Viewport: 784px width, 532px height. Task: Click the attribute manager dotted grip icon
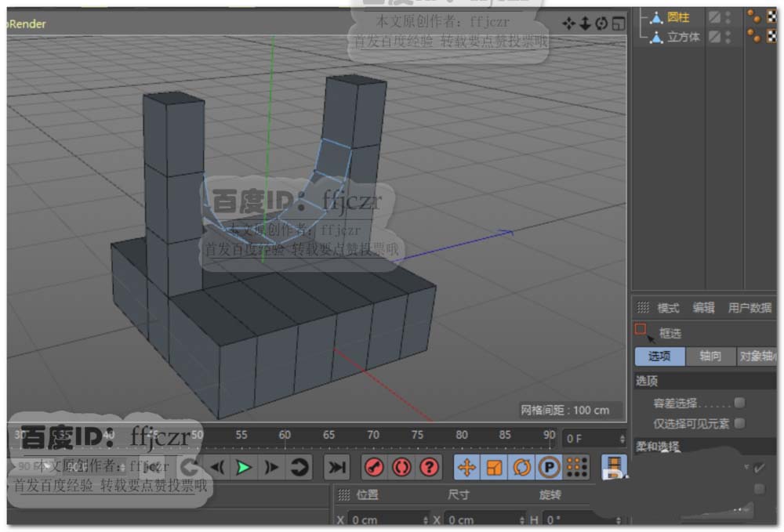tap(643, 308)
